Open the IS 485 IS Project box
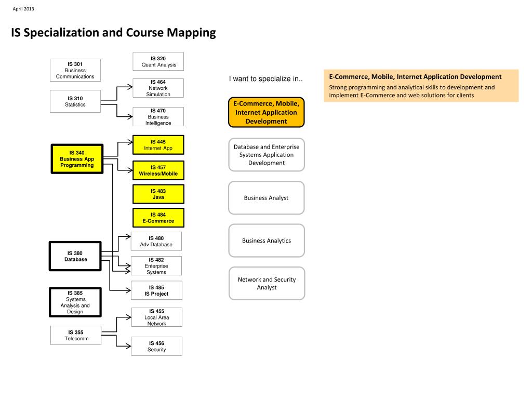Screen dimensions: 532x399 pos(156,290)
